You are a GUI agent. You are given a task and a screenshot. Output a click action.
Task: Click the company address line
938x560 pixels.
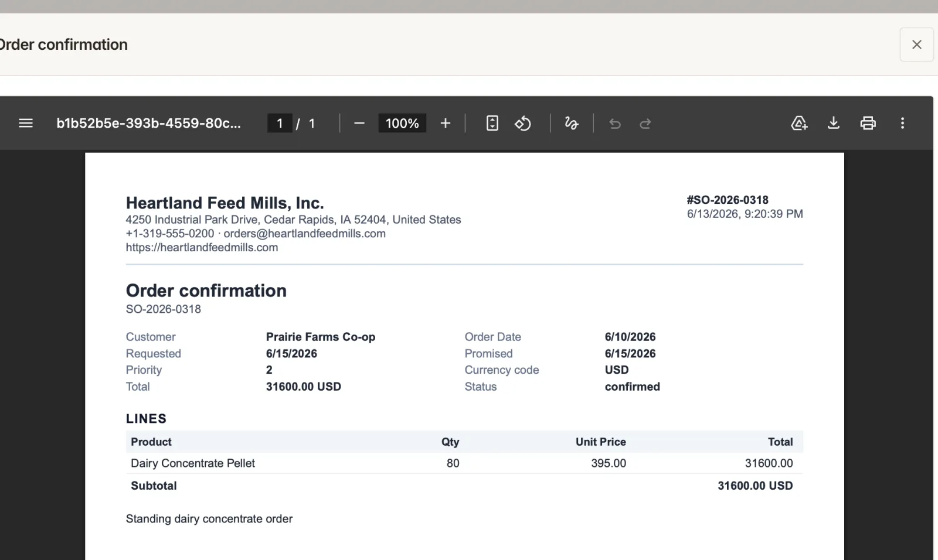tap(293, 220)
